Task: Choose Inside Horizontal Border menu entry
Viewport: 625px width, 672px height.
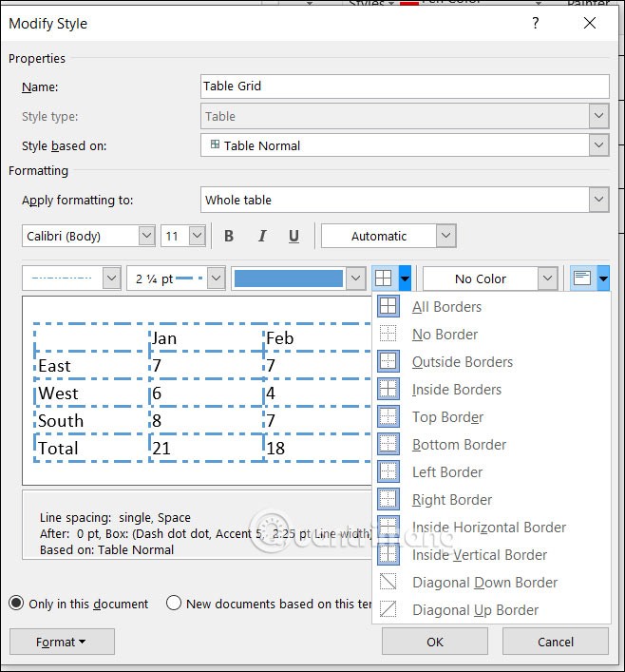Action: pos(488,527)
